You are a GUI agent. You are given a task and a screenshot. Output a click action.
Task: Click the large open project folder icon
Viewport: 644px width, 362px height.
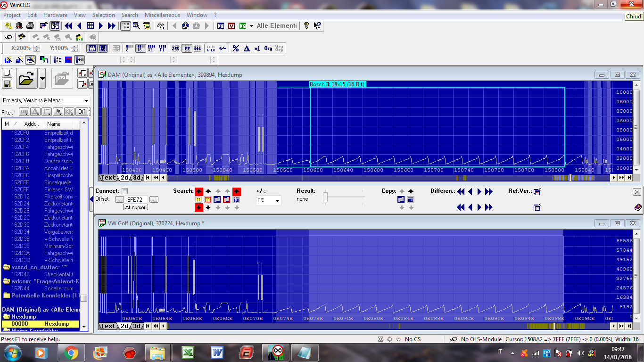(27, 78)
